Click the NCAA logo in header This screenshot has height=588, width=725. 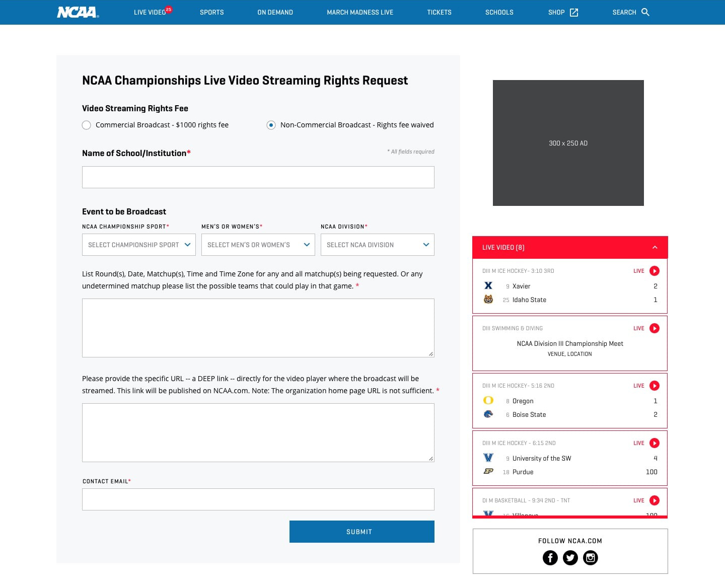[x=78, y=12]
